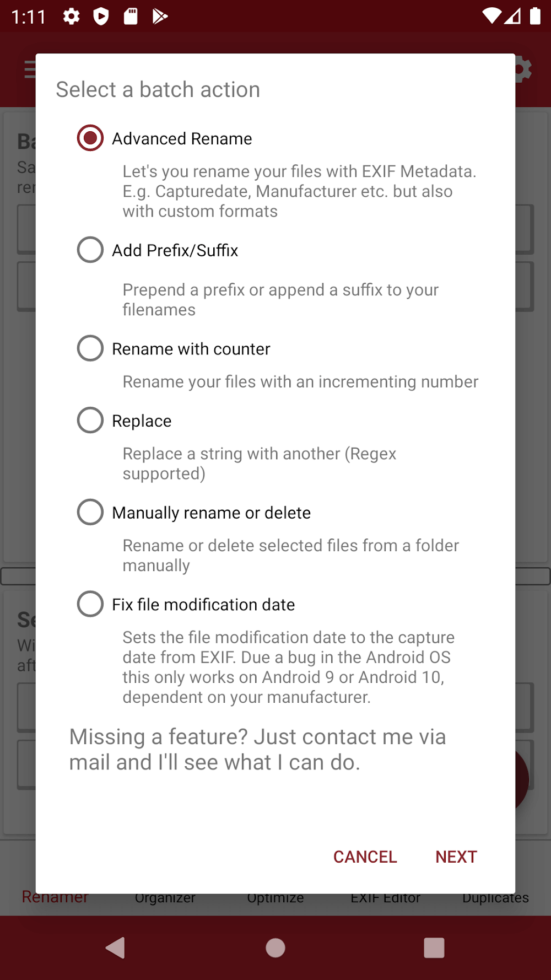The width and height of the screenshot is (551, 980).
Task: Tap the Android back navigation icon
Action: tap(116, 948)
